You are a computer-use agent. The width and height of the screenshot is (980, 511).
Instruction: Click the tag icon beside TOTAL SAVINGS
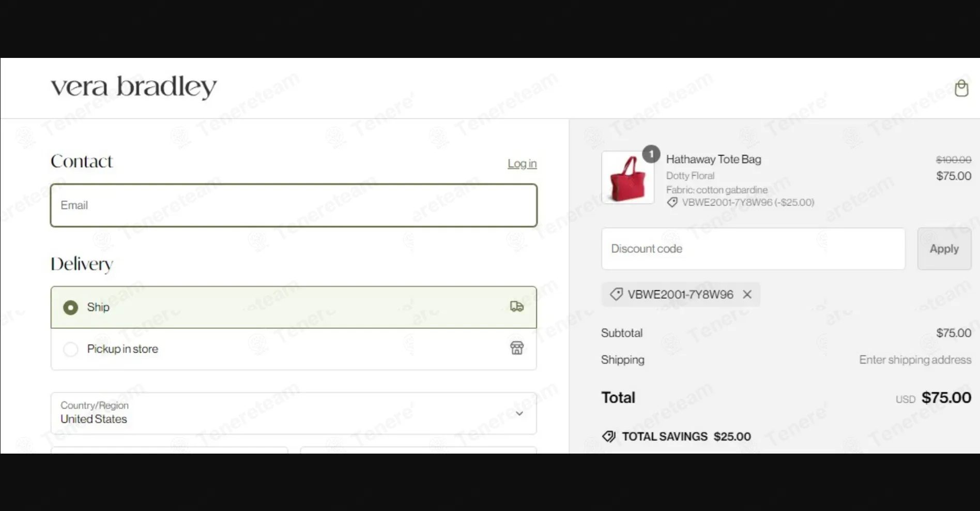click(x=609, y=437)
